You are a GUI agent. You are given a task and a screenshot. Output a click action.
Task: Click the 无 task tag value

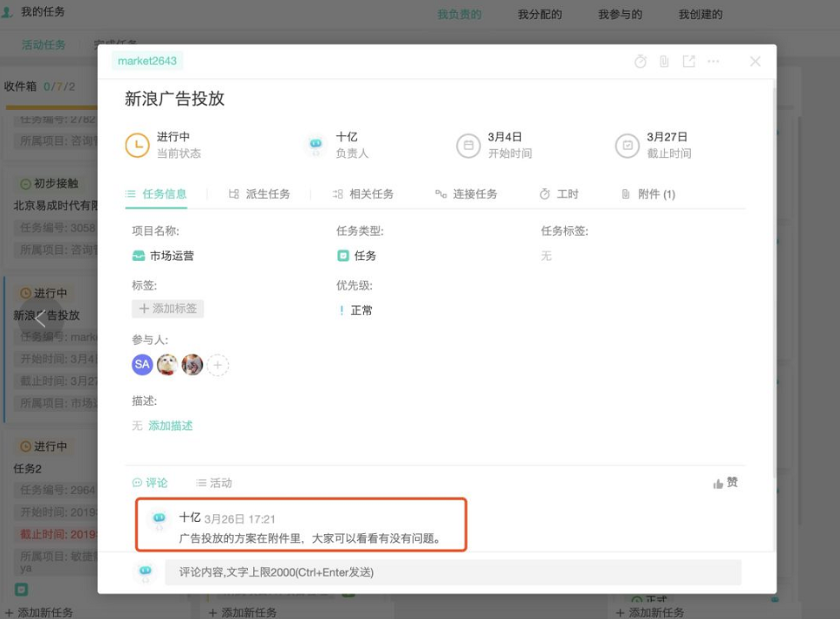pyautogui.click(x=546, y=256)
